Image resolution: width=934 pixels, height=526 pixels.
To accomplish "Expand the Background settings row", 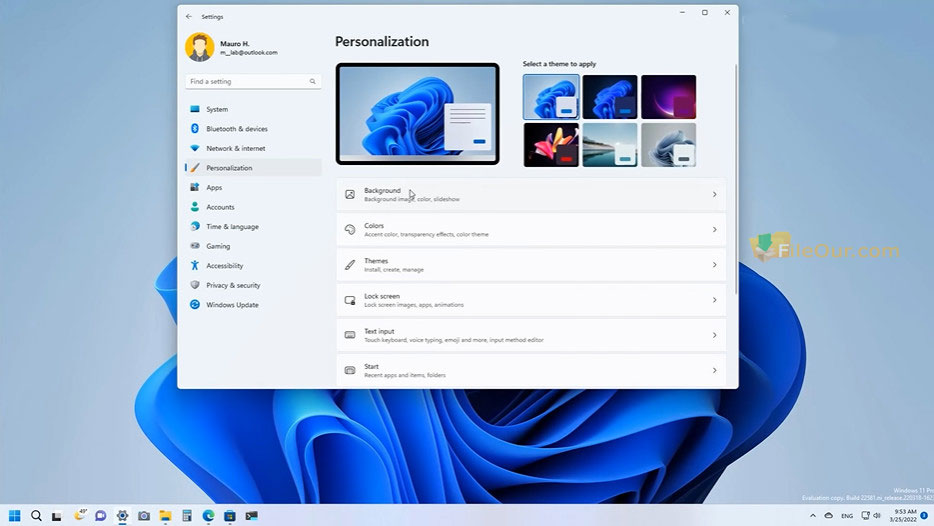I will 531,194.
